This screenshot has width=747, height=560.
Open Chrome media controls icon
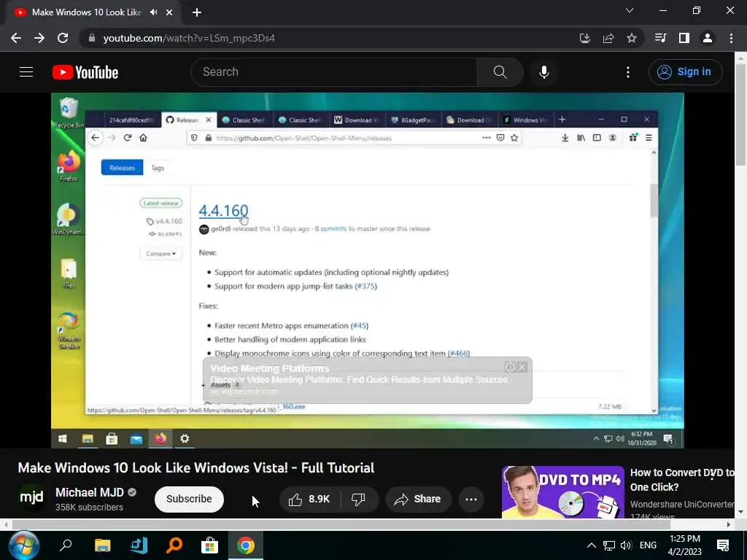click(660, 38)
